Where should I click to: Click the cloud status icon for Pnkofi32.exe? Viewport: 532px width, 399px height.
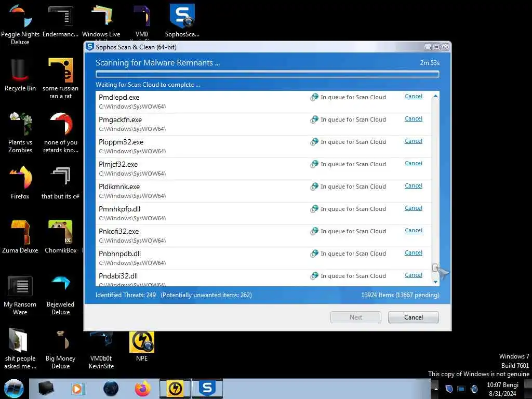[314, 231]
